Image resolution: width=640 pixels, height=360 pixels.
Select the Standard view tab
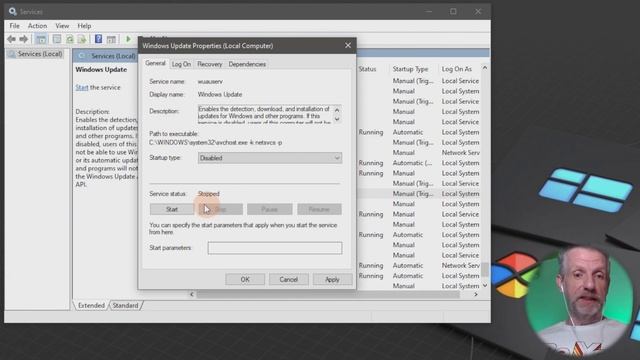click(125, 305)
